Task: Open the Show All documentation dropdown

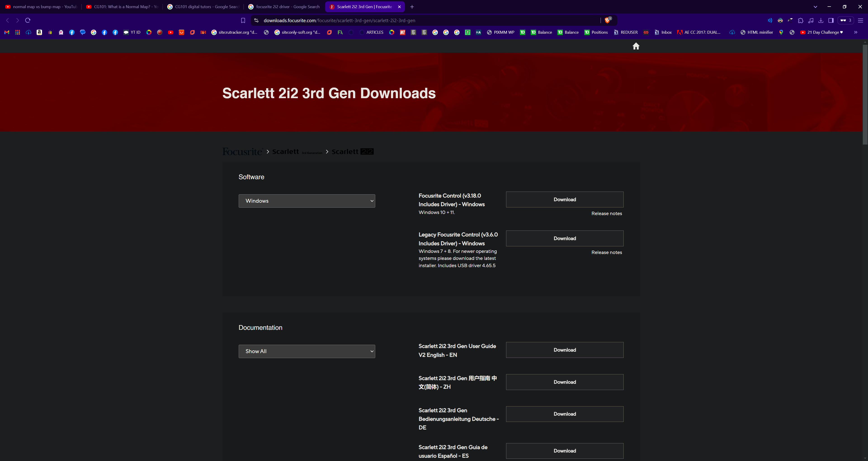Action: pyautogui.click(x=307, y=351)
